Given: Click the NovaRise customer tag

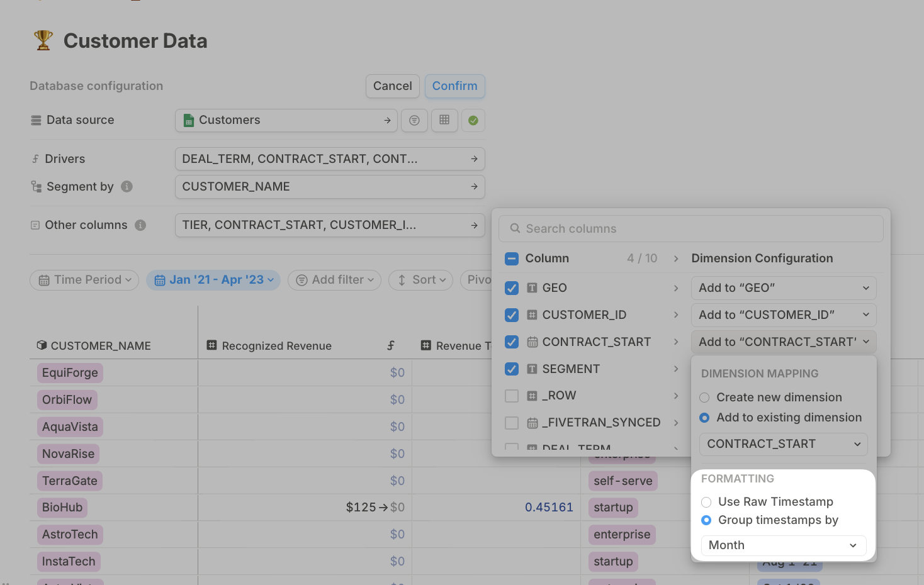Looking at the screenshot, I should (x=68, y=454).
